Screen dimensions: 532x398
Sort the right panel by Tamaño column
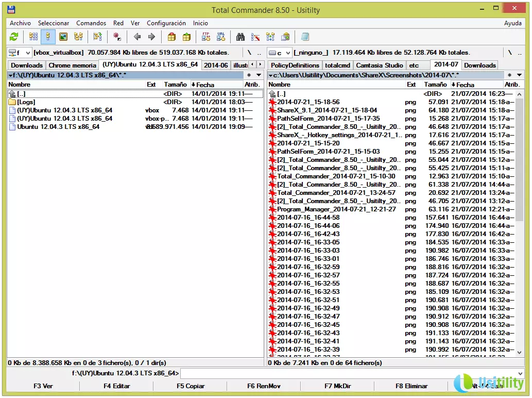(x=435, y=85)
